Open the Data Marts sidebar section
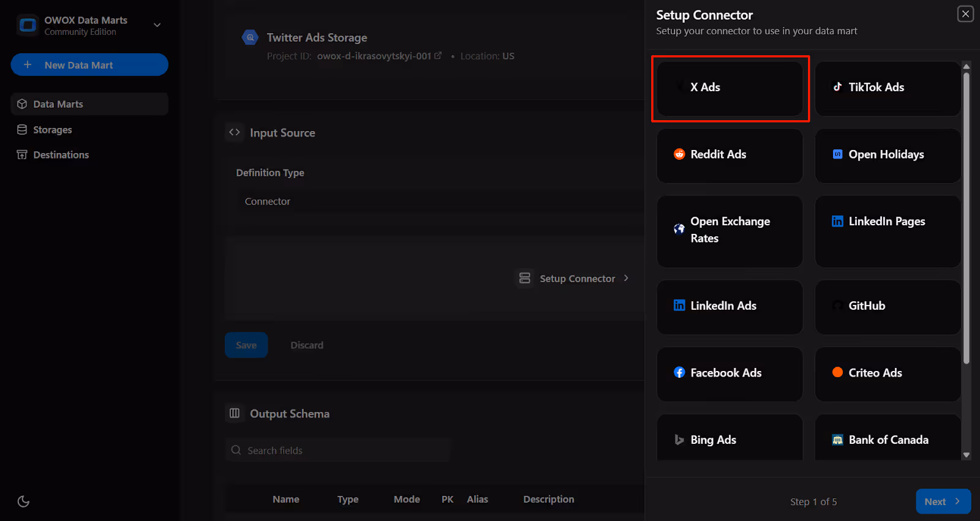980x521 pixels. (89, 104)
